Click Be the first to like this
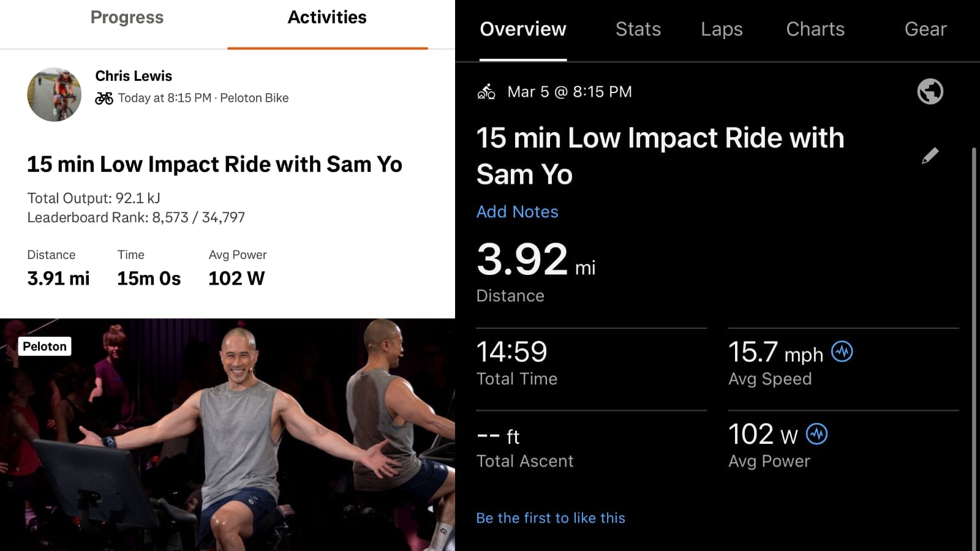Screen dimensions: 980x551 pyautogui.click(x=551, y=518)
